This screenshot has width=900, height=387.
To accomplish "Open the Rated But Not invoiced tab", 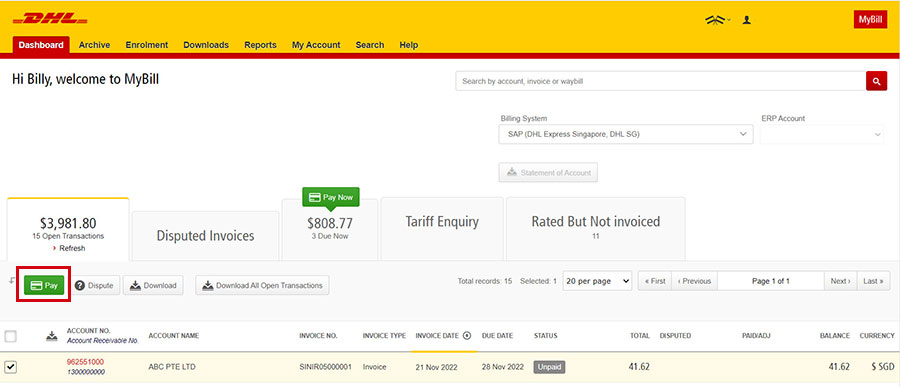I will [596, 229].
